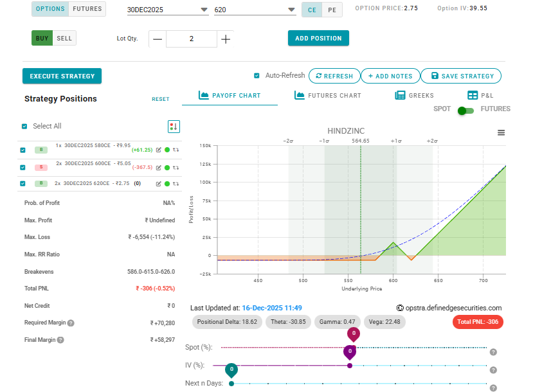533x392 pixels.
Task: Toggle the Auto-Refresh checkbox
Action: tap(257, 76)
